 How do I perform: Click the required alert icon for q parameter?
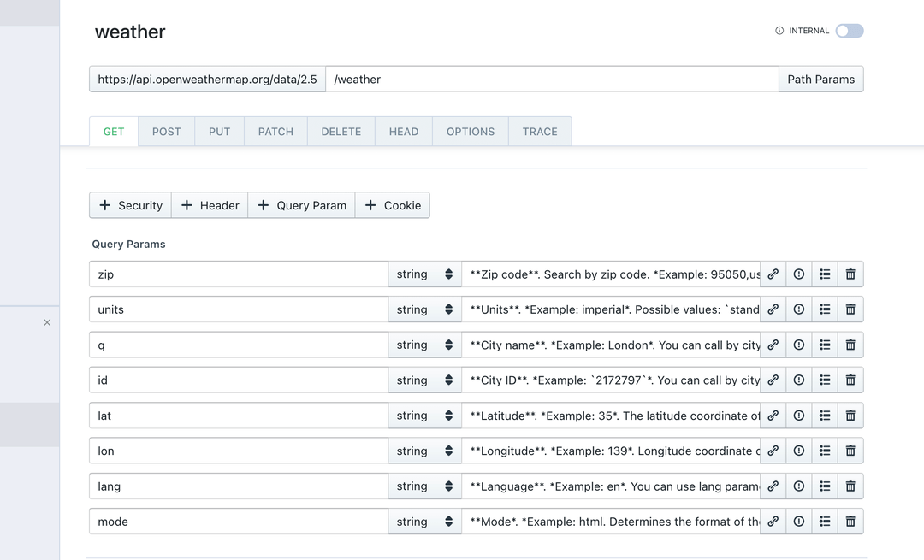point(799,345)
